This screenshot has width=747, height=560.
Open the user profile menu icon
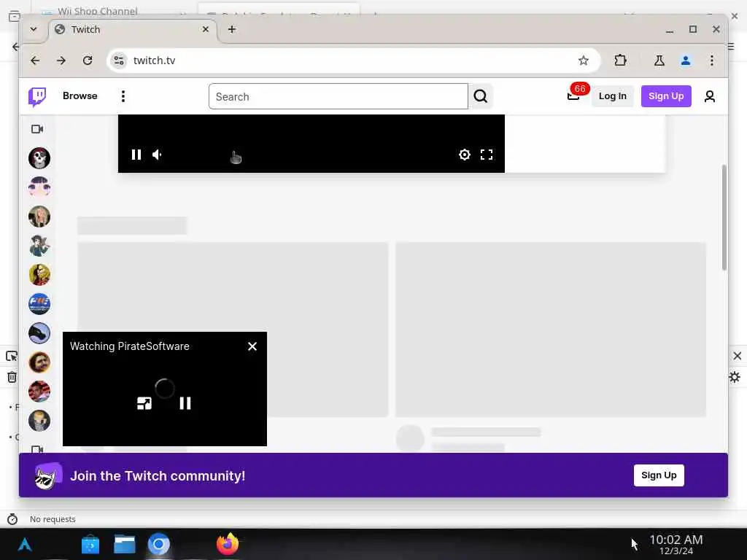pos(709,97)
